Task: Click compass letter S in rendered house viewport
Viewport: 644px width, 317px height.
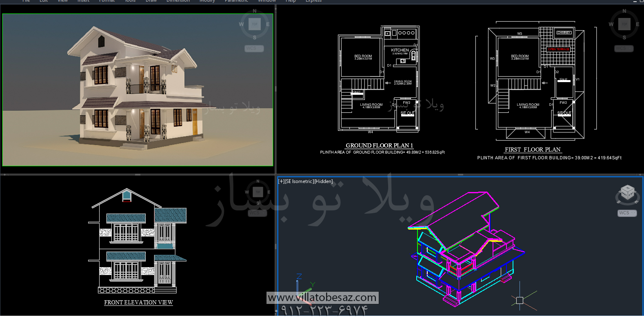Action: [x=255, y=38]
